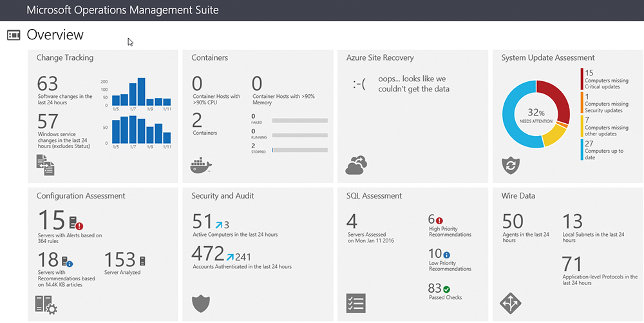The height and width of the screenshot is (323, 644).
Task: Click the Security and Audit shield icon
Action: point(201,304)
